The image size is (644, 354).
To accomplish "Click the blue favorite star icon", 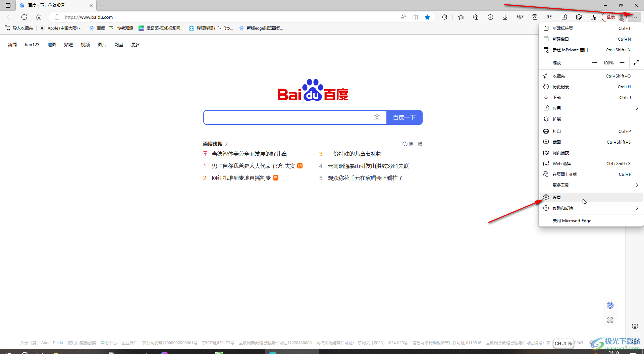I will click(x=427, y=17).
